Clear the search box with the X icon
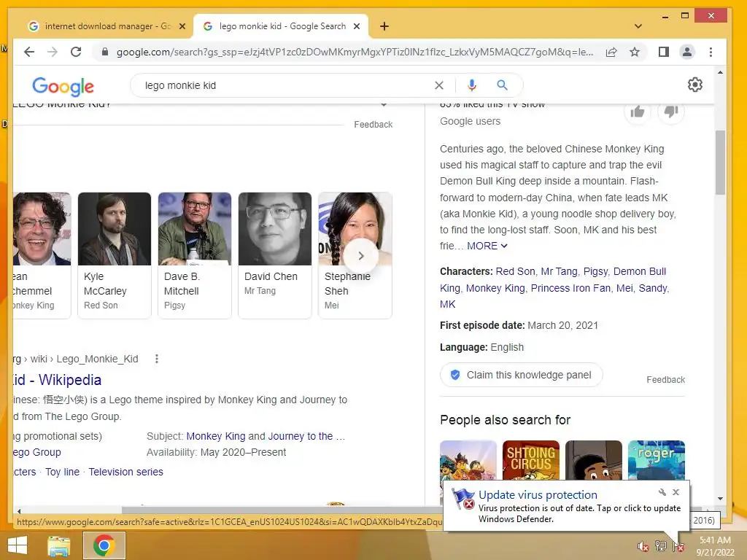Screen dimensions: 747x560 pos(439,85)
